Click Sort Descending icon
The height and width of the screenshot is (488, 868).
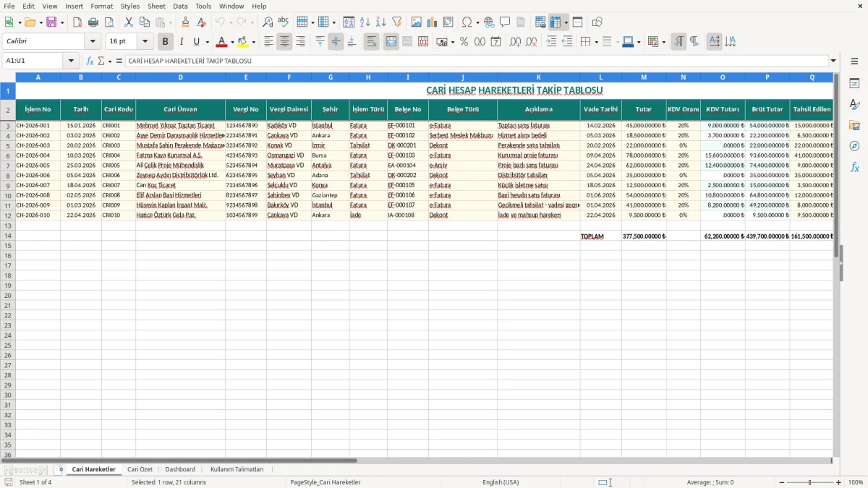tap(381, 22)
